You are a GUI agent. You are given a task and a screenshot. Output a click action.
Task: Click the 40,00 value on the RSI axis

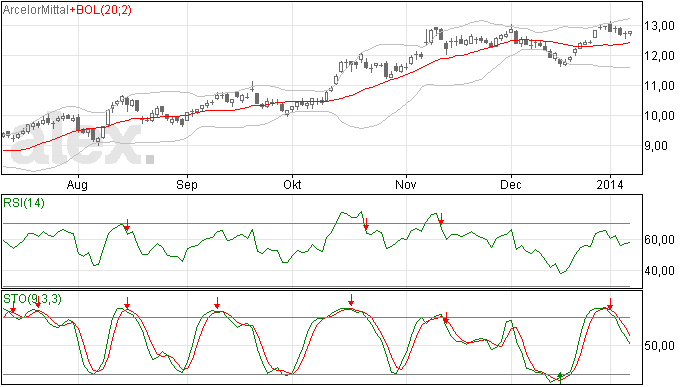point(659,271)
